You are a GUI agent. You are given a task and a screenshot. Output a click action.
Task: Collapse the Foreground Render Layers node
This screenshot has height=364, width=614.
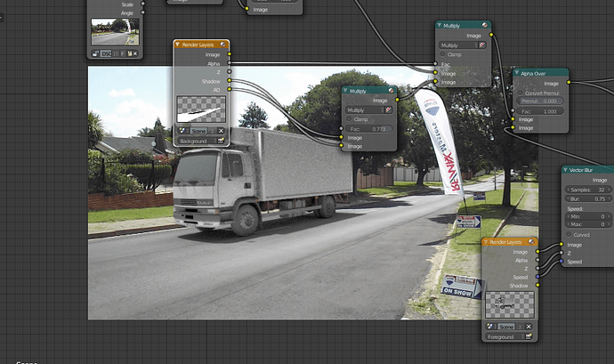486,242
